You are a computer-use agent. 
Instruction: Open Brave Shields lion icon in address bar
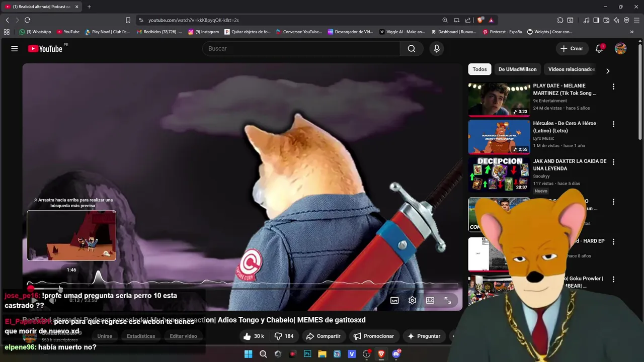coord(480,20)
